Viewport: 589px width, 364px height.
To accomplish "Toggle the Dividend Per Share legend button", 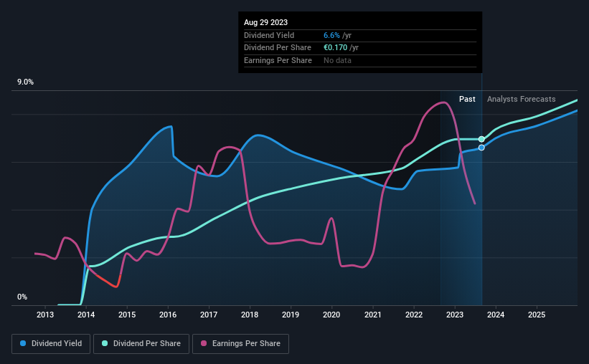I will click(141, 343).
